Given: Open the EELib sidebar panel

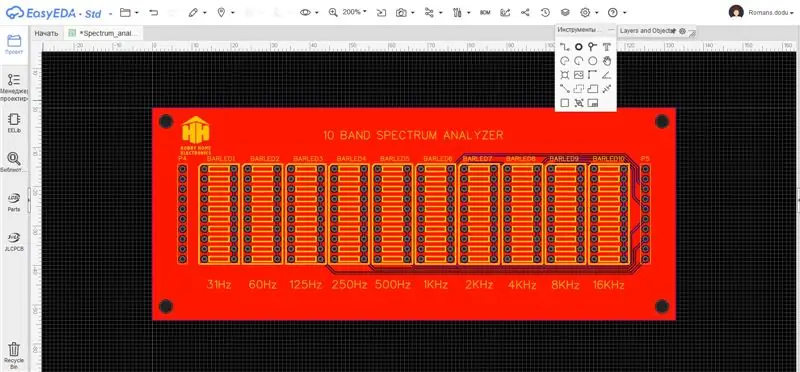Looking at the screenshot, I should [14, 123].
